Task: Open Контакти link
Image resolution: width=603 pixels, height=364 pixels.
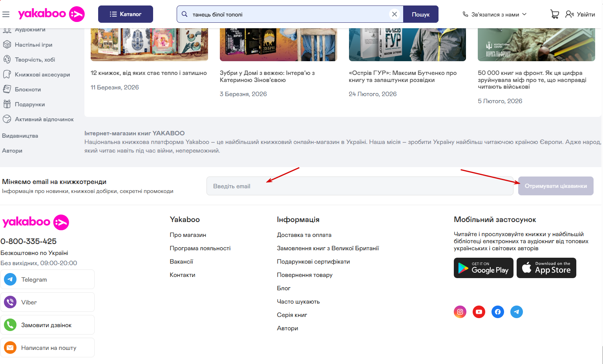Action: click(183, 275)
